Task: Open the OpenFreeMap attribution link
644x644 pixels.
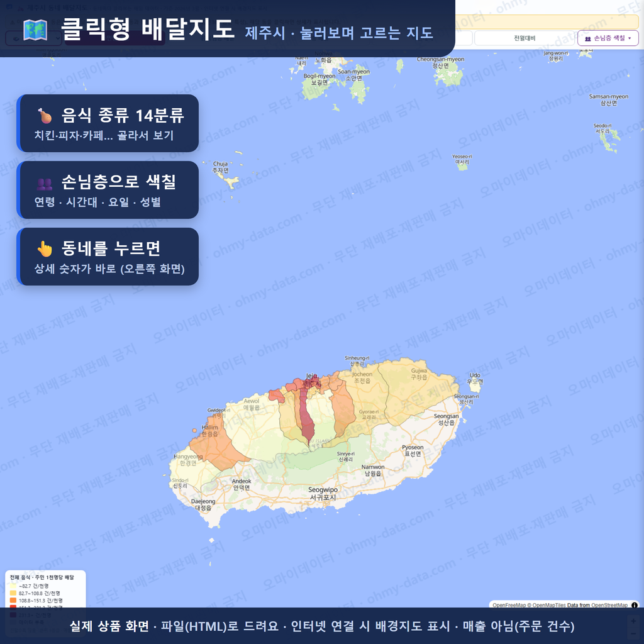Action: [x=509, y=605]
